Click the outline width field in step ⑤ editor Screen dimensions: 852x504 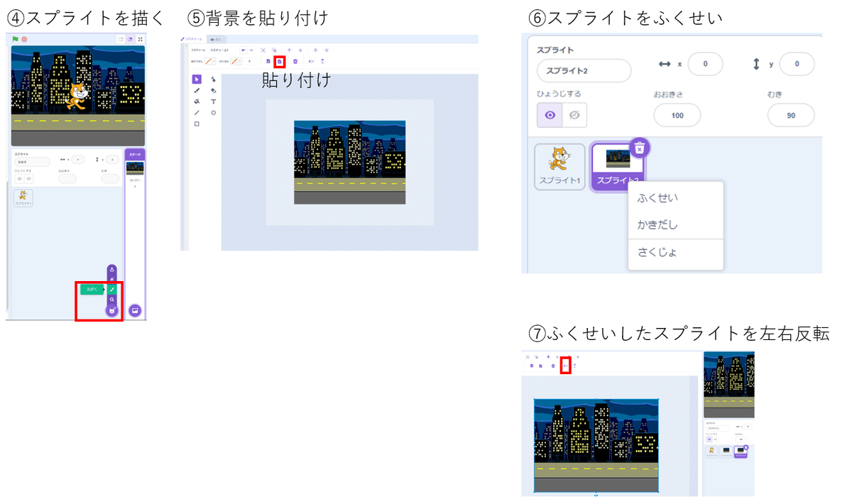click(x=251, y=61)
